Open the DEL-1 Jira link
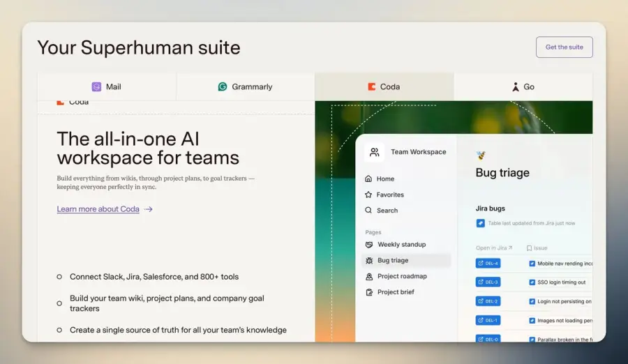Screen dimensions: 628x364 pyautogui.click(x=488, y=320)
